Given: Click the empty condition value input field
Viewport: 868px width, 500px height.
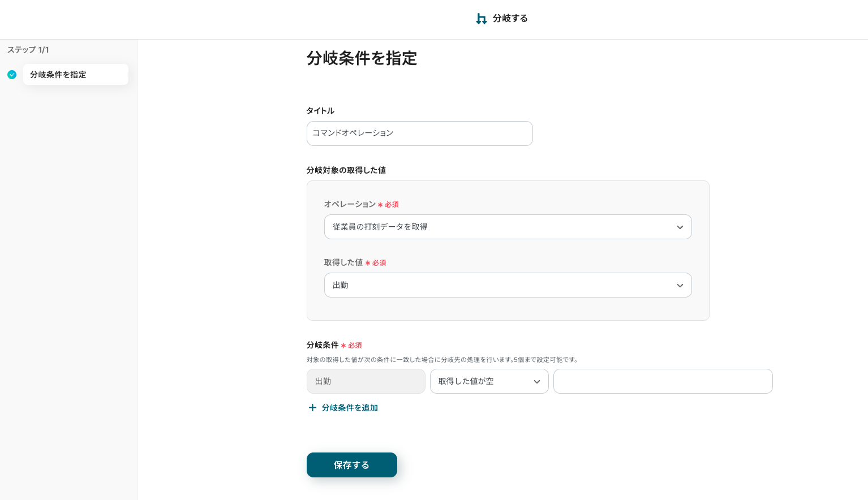Looking at the screenshot, I should tap(663, 381).
